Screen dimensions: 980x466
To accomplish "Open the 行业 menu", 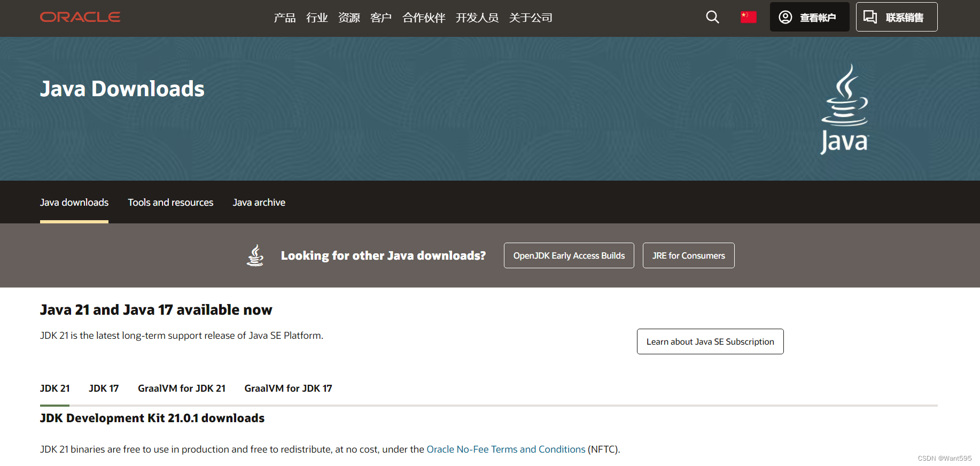I will 317,18.
